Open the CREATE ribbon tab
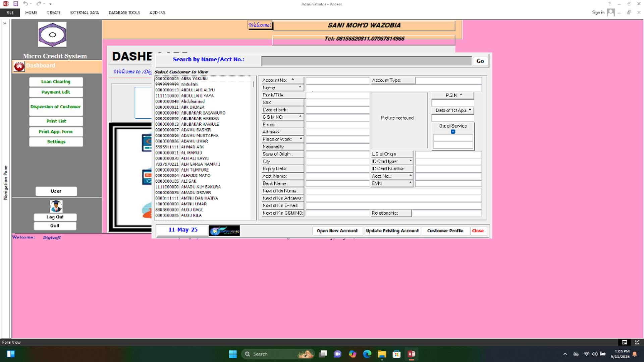The height and width of the screenshot is (362, 644). [x=54, y=13]
